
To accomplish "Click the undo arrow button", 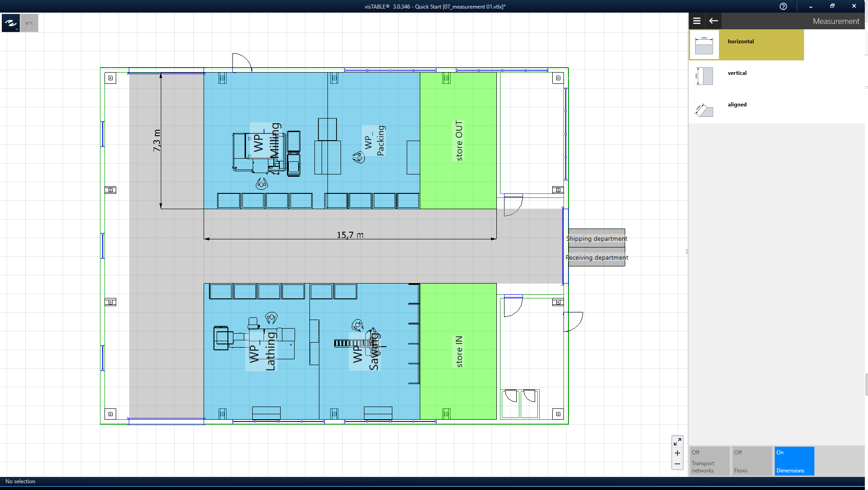I will pos(29,23).
